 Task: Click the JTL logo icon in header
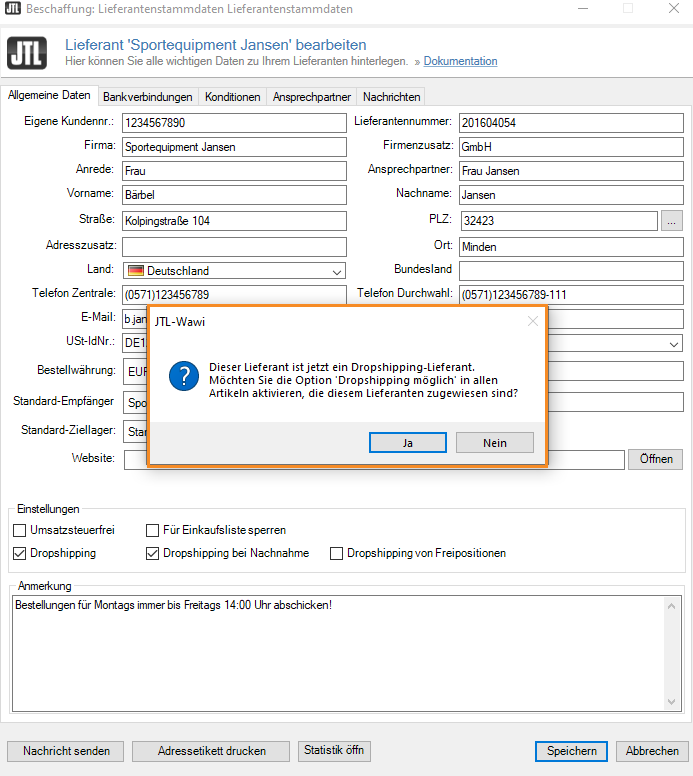[x=27, y=53]
